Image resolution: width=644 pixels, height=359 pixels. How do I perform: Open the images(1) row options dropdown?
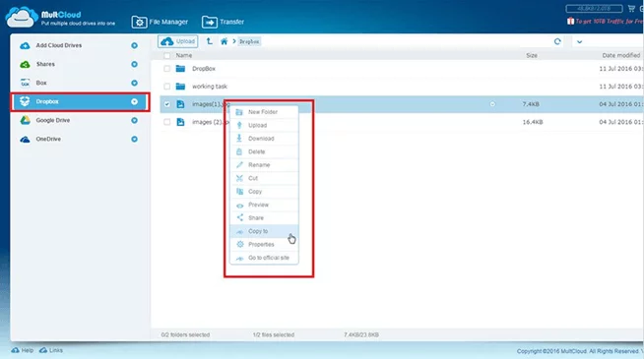point(492,104)
